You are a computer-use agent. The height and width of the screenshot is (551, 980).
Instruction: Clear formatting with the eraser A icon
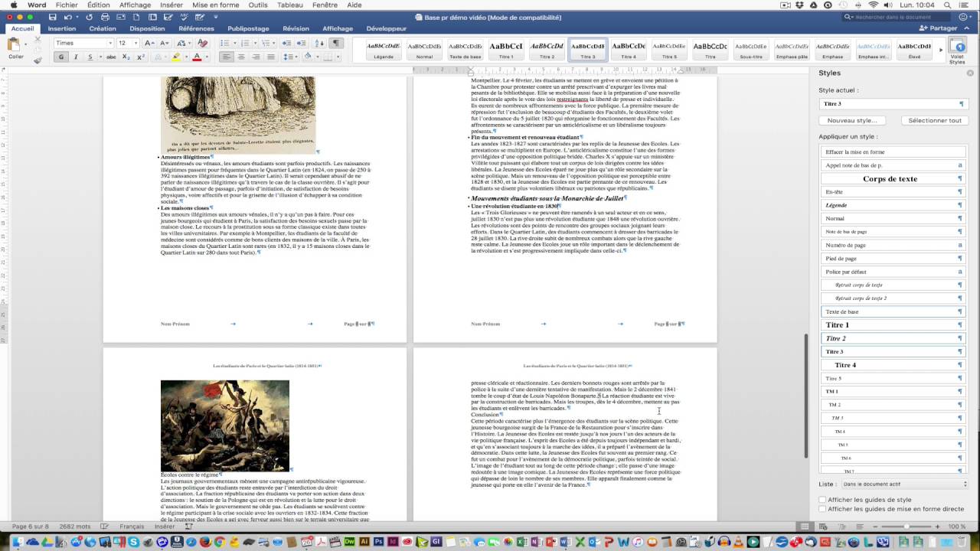[203, 43]
